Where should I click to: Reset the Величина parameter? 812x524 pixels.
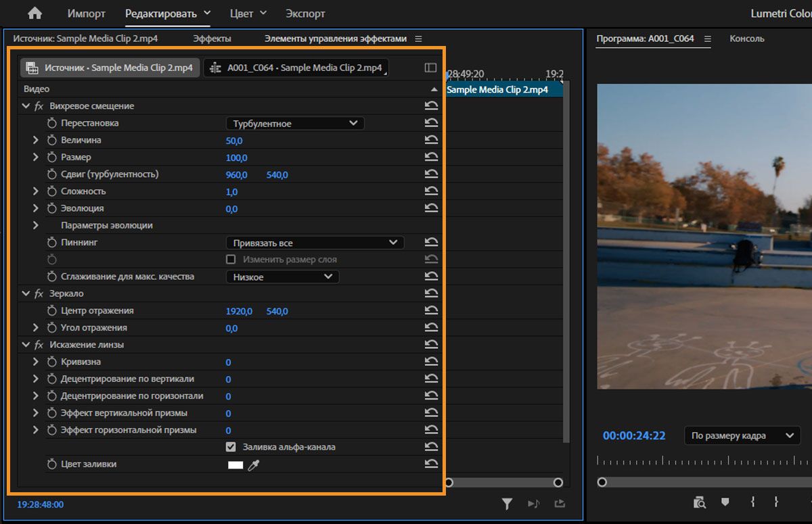pyautogui.click(x=431, y=140)
